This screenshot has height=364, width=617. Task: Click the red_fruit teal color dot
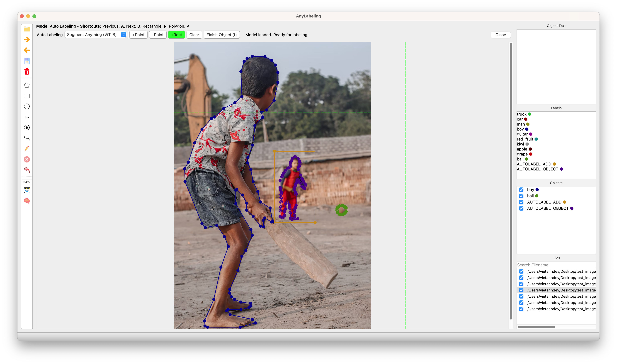point(536,139)
